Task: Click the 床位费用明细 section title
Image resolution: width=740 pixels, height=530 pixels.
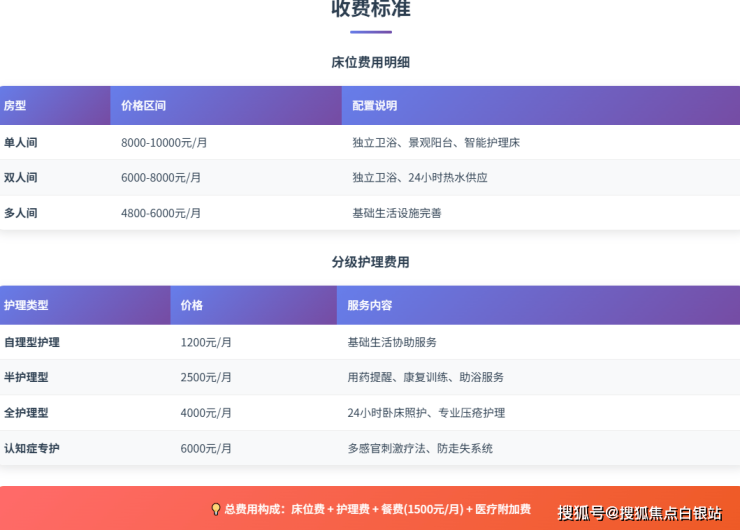Action: tap(370, 62)
